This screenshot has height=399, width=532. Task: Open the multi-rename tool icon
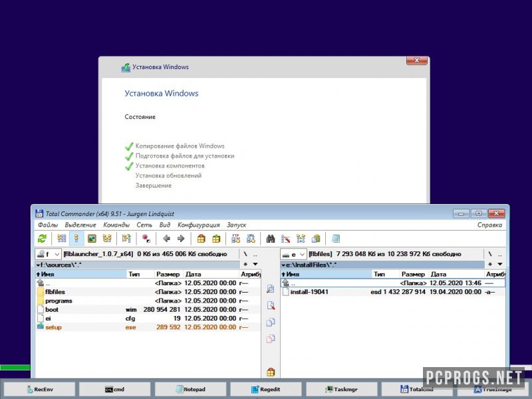286,239
